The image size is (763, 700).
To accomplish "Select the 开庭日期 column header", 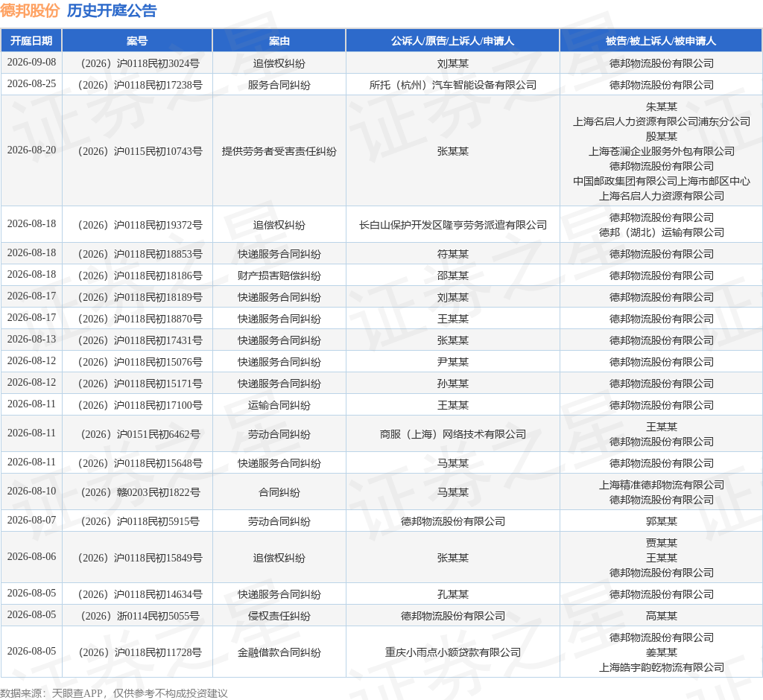I will tap(31, 41).
